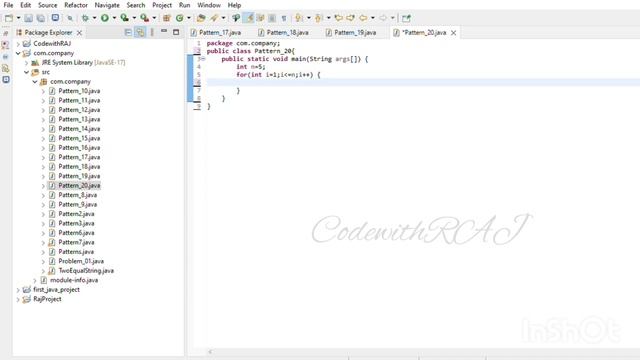Switch to the Pattern_18.java tab
The width and height of the screenshot is (640, 360).
287,33
